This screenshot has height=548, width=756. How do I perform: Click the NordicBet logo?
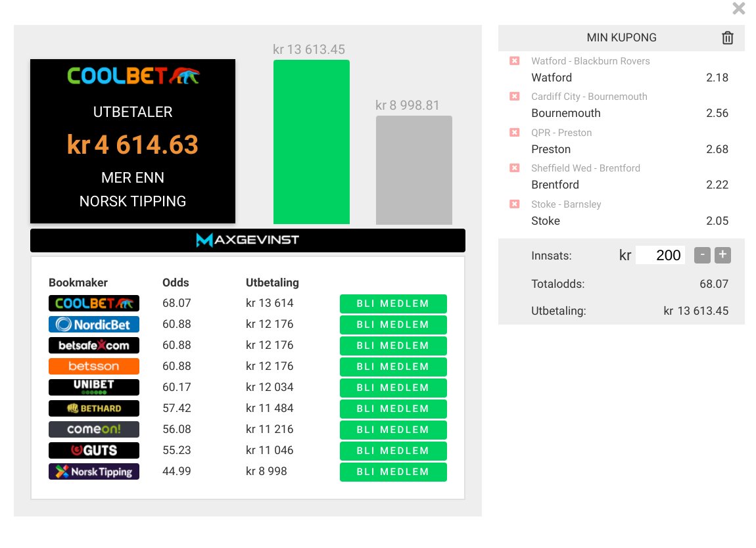coord(94,325)
